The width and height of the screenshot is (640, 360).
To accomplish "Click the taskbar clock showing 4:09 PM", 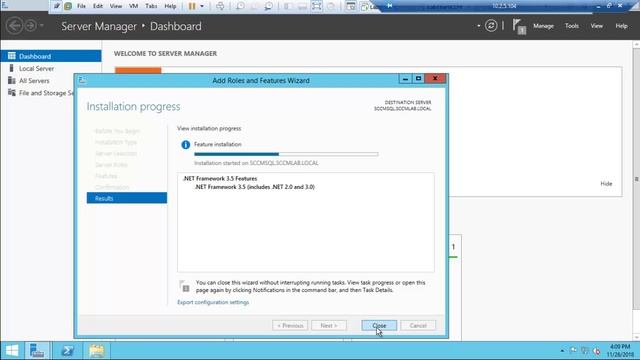I will coord(620,351).
